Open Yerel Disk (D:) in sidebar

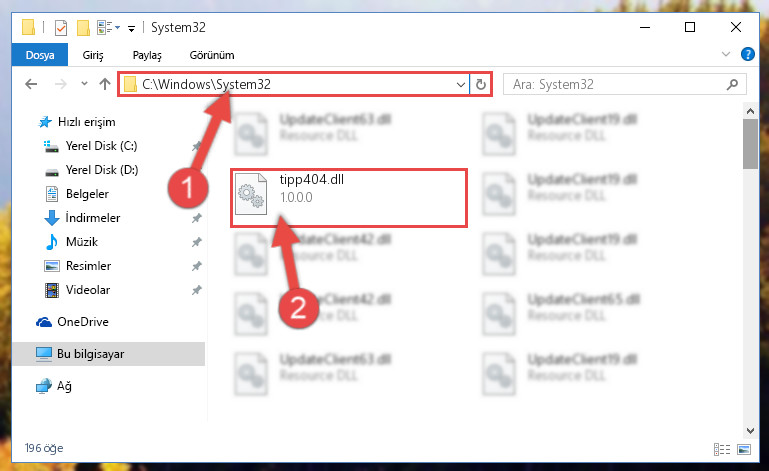coord(102,170)
